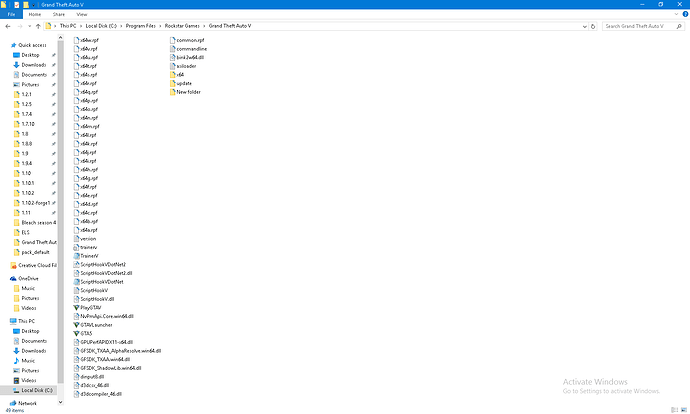Click the New folder icon in title bar toolbar
Image resolution: width=690 pixels, height=414 pixels.
26,5
